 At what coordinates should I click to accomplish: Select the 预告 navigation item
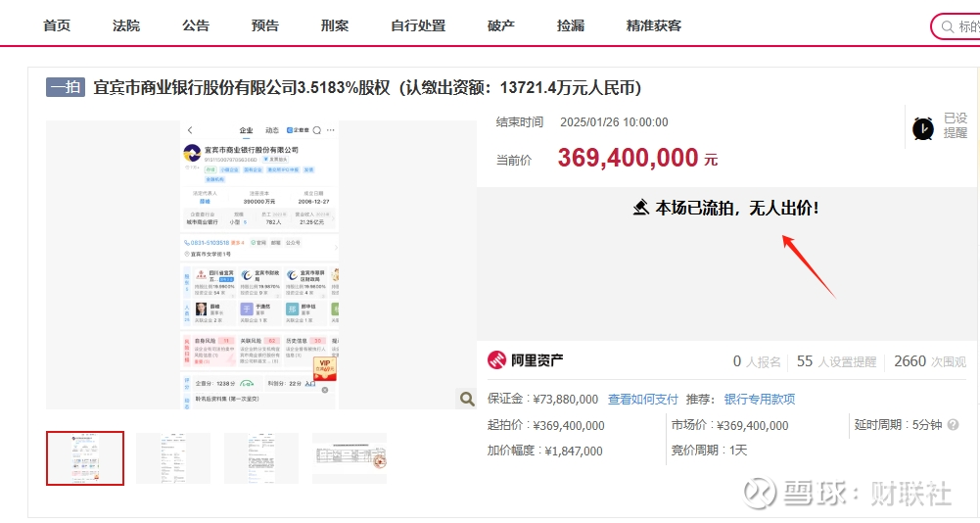pos(265,25)
